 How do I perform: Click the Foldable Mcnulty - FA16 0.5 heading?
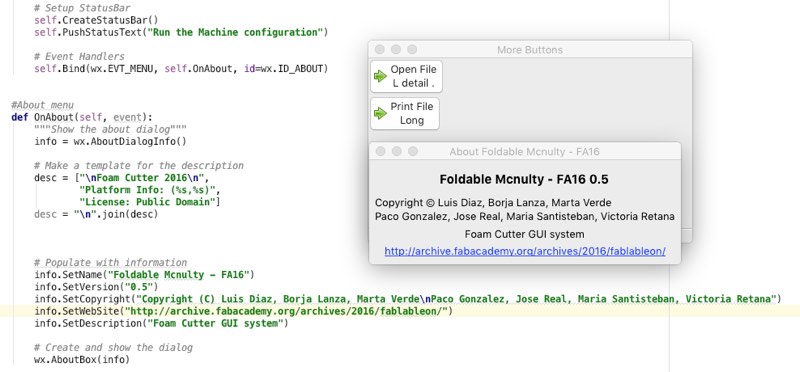point(524,180)
